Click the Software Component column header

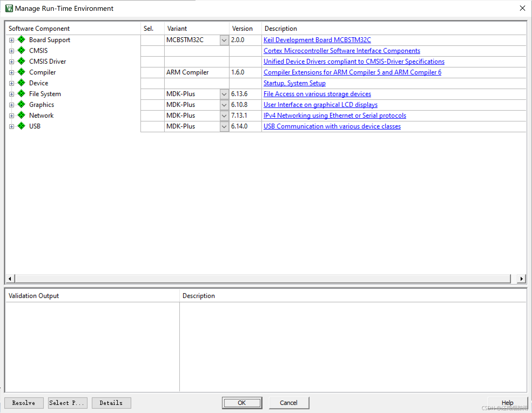pyautogui.click(x=39, y=29)
